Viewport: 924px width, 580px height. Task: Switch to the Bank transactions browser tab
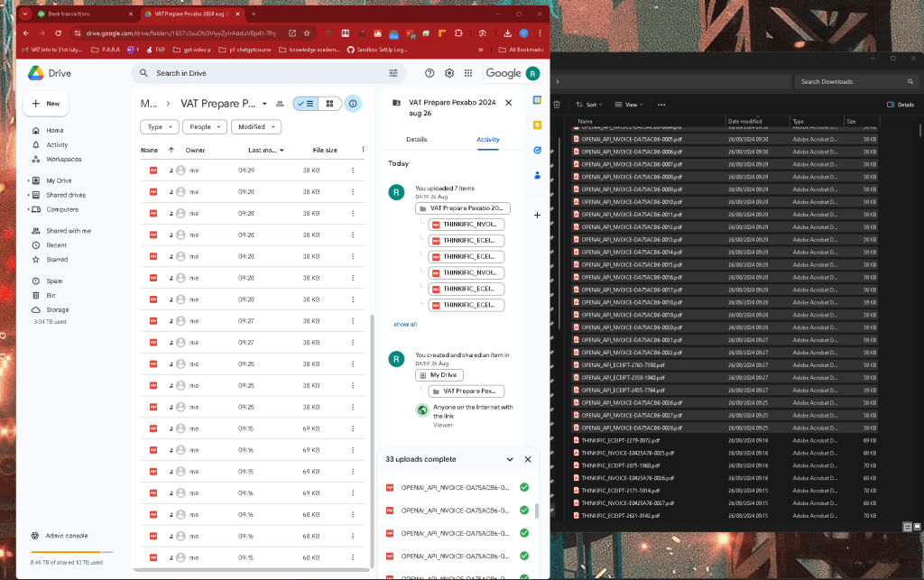click(x=83, y=14)
